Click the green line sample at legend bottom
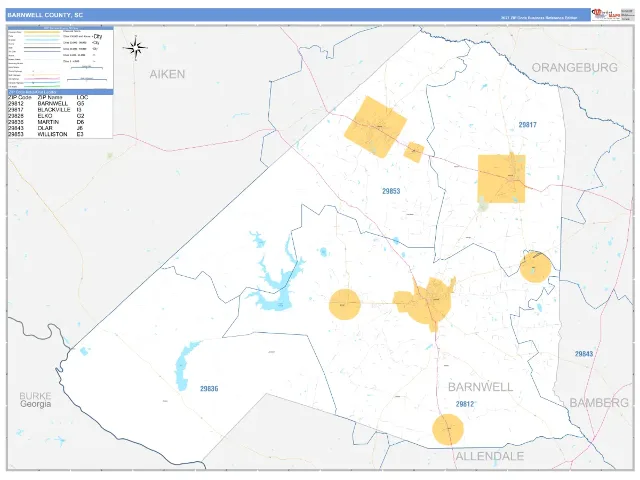The image size is (640, 480). point(42,87)
